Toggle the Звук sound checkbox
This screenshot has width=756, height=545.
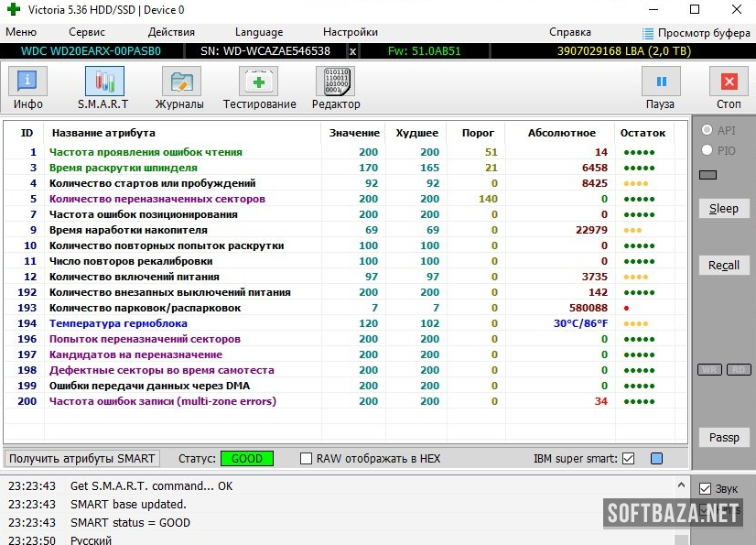point(705,488)
